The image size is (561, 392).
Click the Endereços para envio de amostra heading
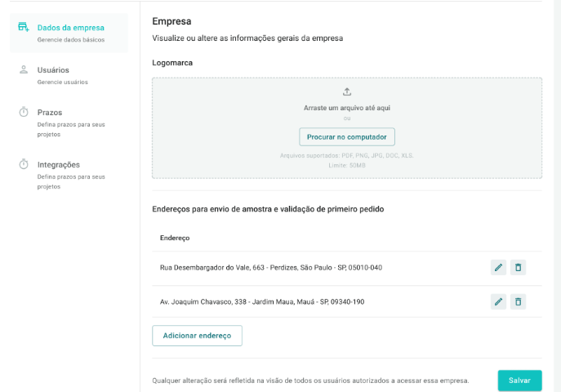[x=268, y=209]
